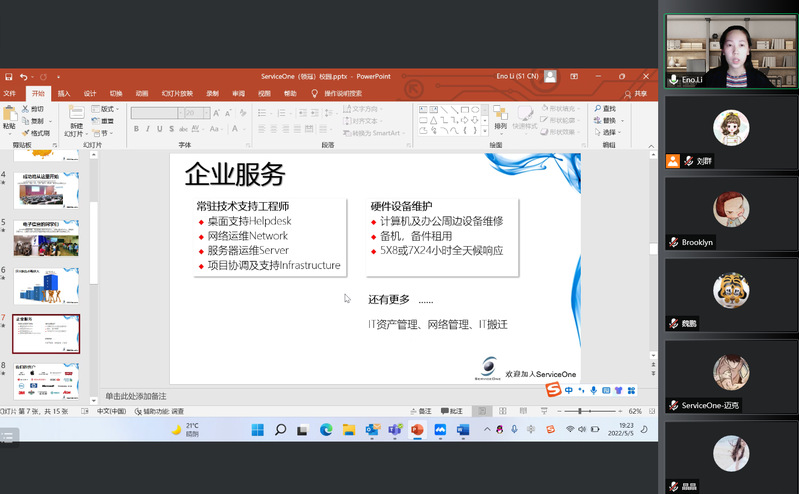Screen dimensions: 799x494
Task: Open Microsoft Edge from the taskbar
Action: [326, 430]
